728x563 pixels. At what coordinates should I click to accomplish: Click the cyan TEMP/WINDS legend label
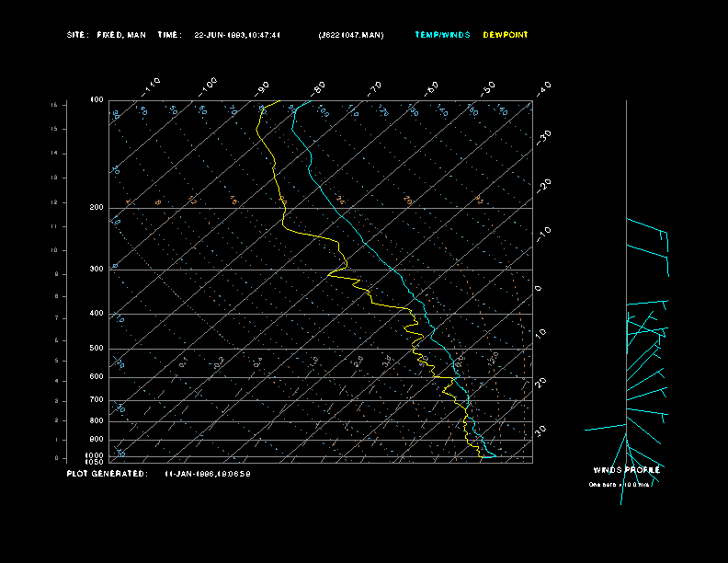(441, 35)
